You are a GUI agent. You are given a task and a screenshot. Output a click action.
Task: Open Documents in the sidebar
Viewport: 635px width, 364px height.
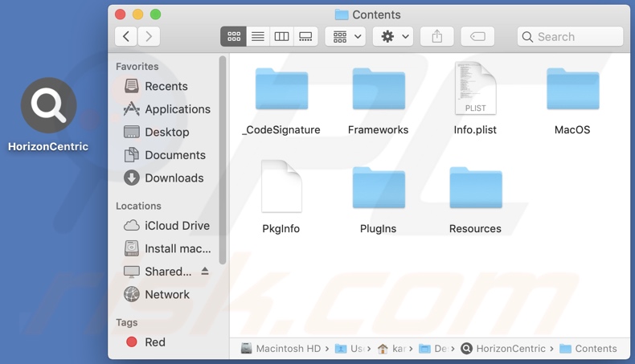165,155
